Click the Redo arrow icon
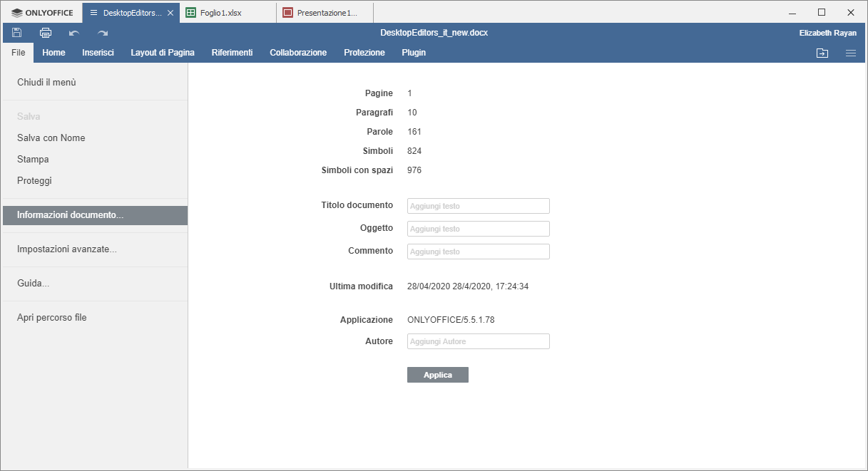 (103, 33)
